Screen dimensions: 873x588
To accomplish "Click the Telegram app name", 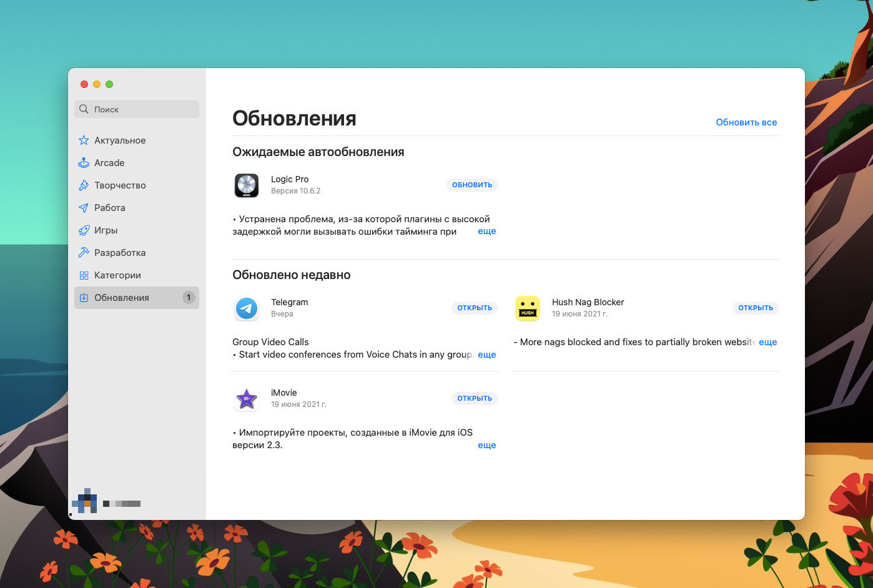I will point(290,302).
